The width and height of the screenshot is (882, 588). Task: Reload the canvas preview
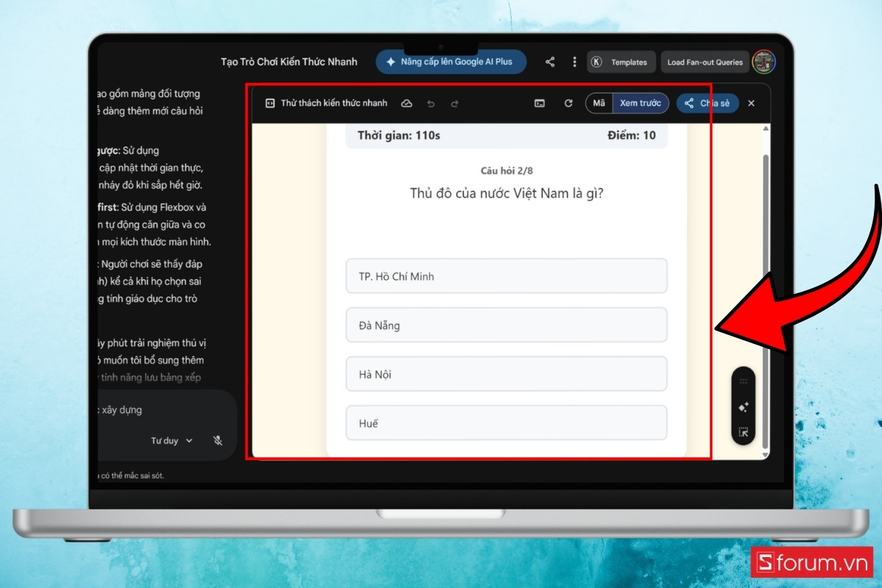[x=568, y=104]
